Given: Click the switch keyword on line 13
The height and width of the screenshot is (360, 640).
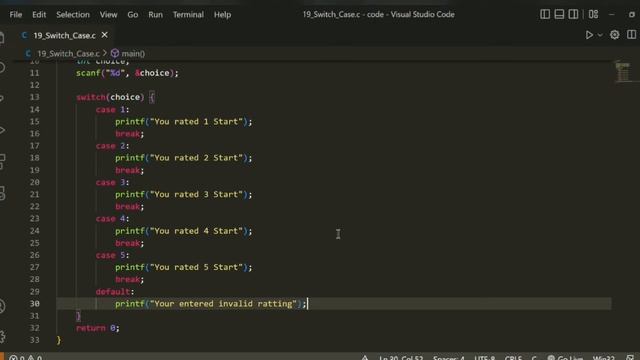Looking at the screenshot, I should click(91, 97).
